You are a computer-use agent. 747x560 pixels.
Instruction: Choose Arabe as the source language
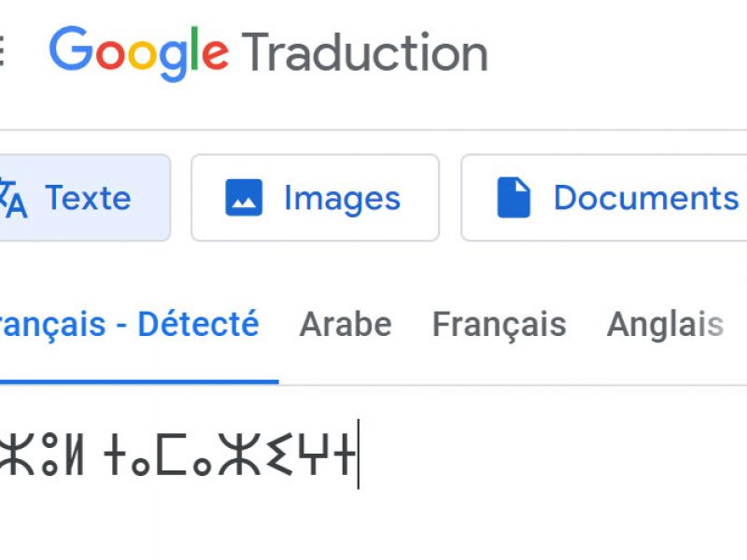tap(345, 325)
